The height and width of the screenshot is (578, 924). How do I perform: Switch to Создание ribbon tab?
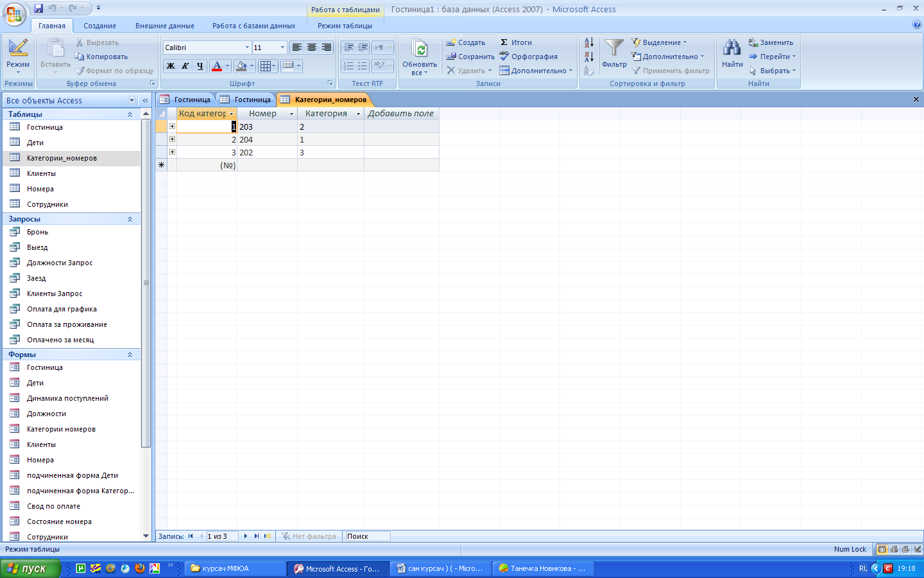click(x=100, y=26)
